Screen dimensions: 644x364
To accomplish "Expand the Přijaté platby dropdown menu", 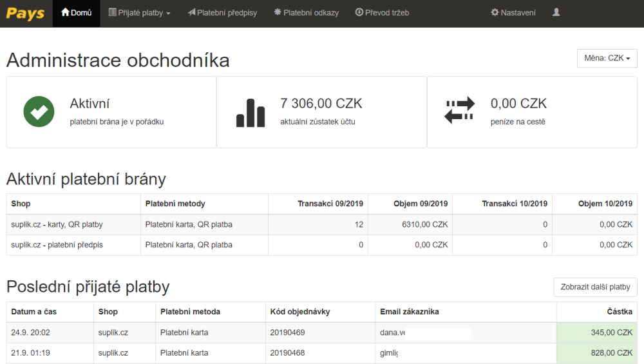I will (x=139, y=13).
